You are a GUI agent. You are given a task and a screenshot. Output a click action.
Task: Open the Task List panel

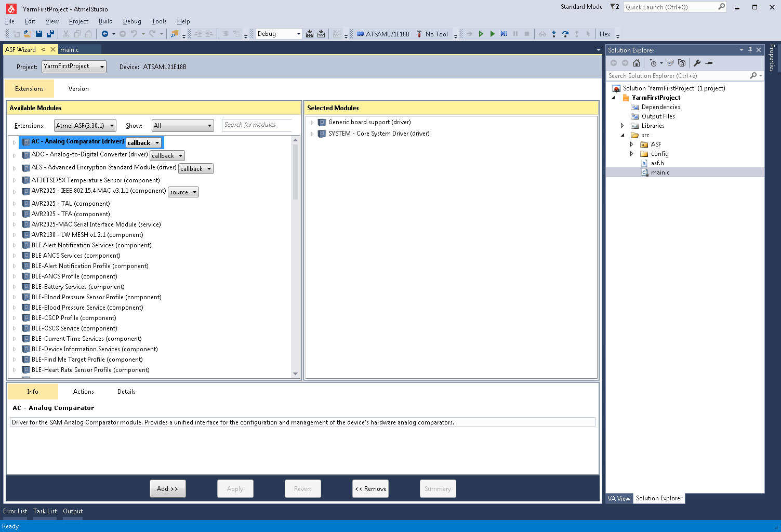(45, 511)
